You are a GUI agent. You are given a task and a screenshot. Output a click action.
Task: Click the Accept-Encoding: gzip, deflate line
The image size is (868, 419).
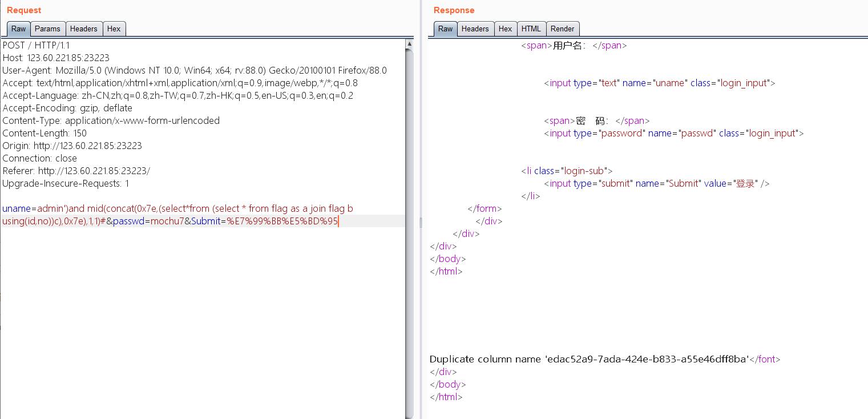[67, 108]
